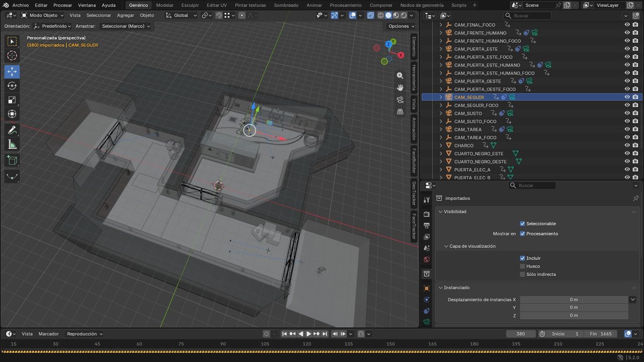Pin the importados properties panel
The image size is (644, 362).
[636, 198]
